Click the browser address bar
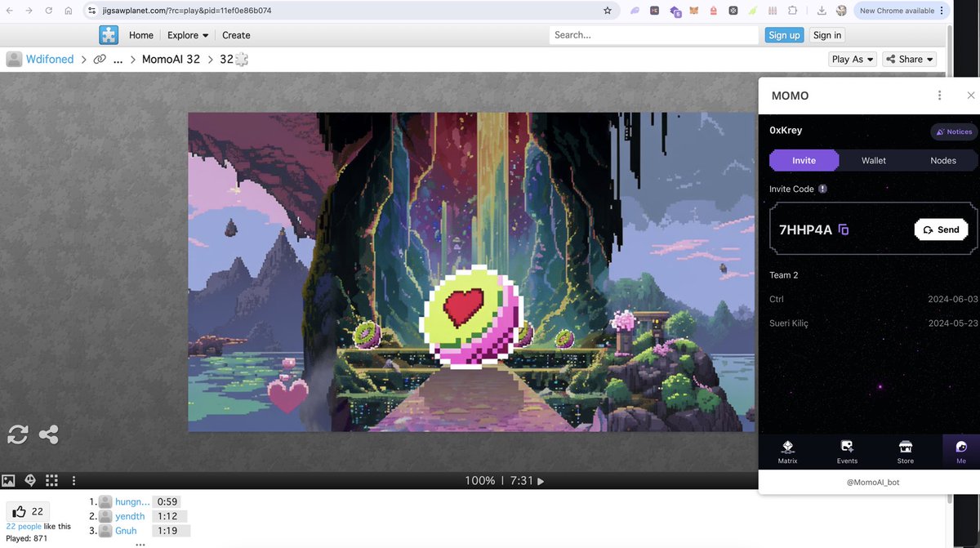 point(351,11)
